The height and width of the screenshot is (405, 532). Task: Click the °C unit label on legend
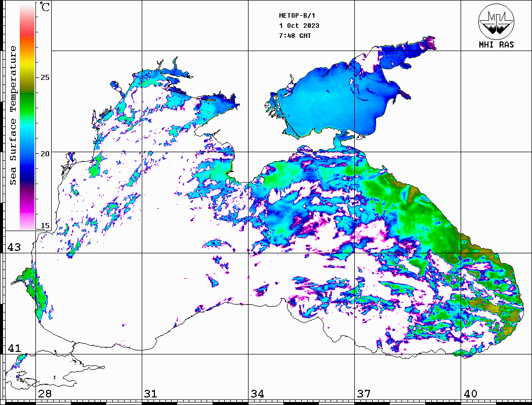(x=45, y=7)
